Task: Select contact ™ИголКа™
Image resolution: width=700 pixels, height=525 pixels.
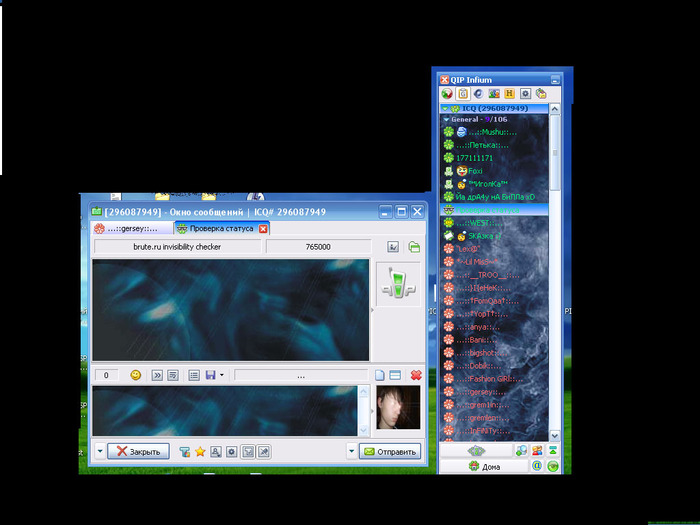Action: point(494,184)
